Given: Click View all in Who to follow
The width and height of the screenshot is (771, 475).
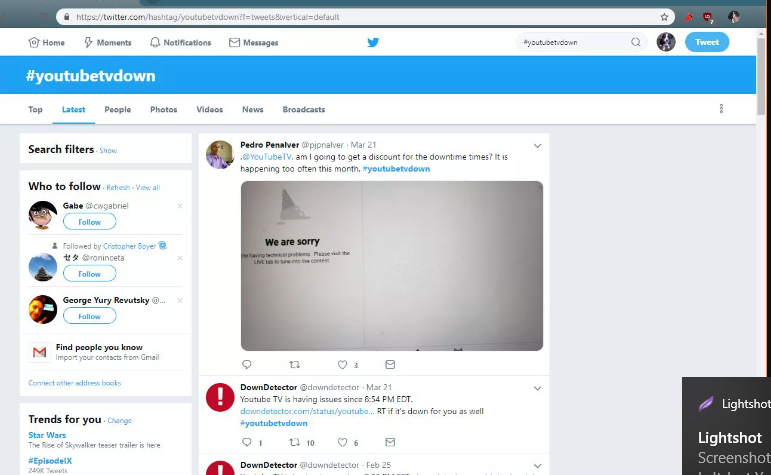Looking at the screenshot, I should 148,187.
